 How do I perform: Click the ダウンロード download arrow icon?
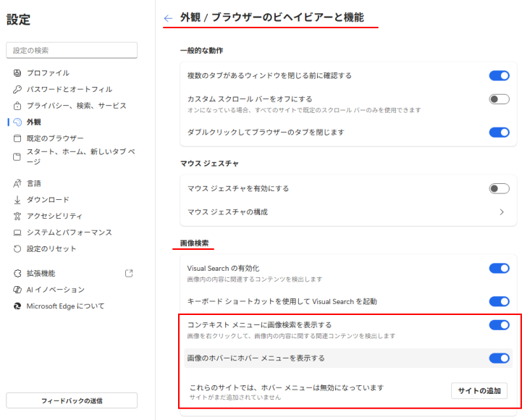pyautogui.click(x=18, y=200)
